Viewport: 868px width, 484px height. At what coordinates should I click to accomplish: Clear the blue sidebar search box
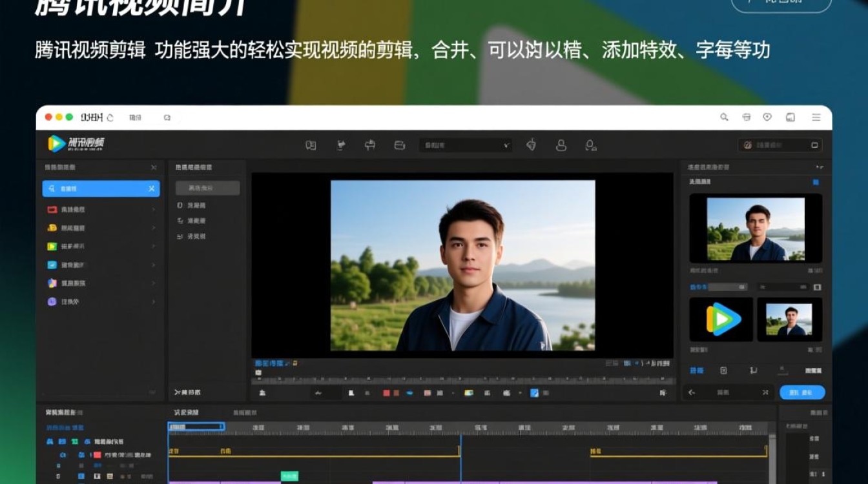(152, 188)
